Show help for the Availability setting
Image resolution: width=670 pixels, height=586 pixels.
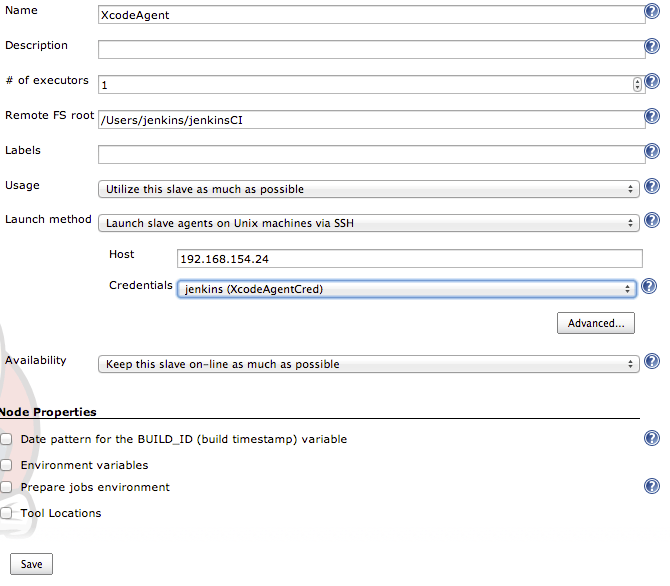coord(652,362)
